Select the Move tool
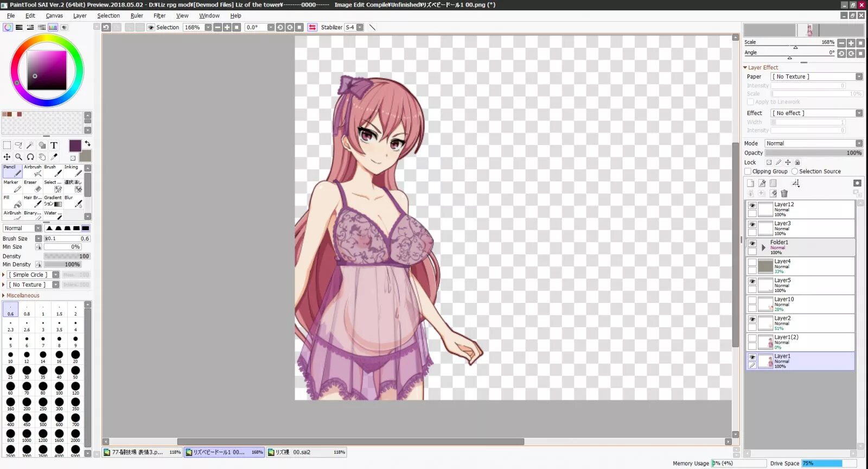 [x=7, y=157]
